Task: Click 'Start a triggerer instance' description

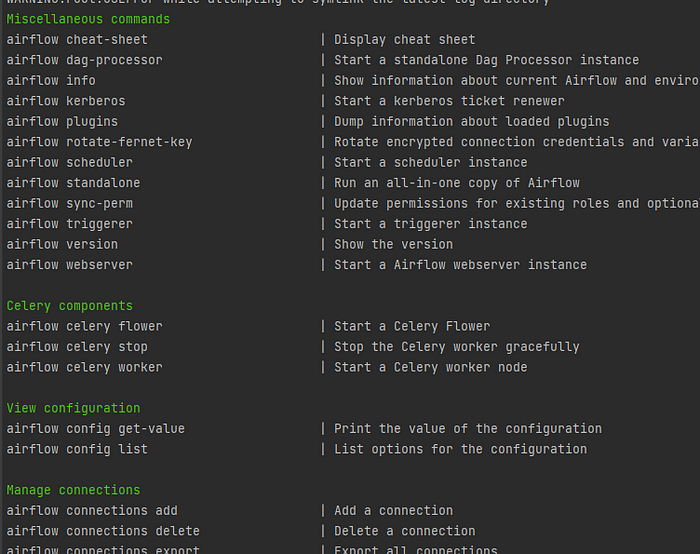Action: [x=431, y=224]
